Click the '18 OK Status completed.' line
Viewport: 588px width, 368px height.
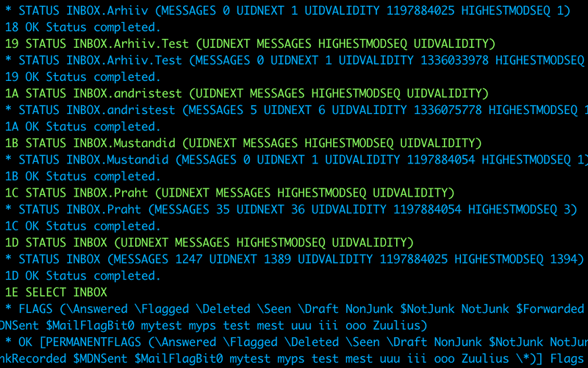[83, 27]
